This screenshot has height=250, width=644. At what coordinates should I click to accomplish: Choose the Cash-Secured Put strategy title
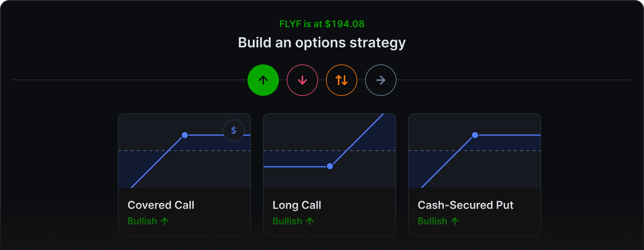click(x=465, y=205)
